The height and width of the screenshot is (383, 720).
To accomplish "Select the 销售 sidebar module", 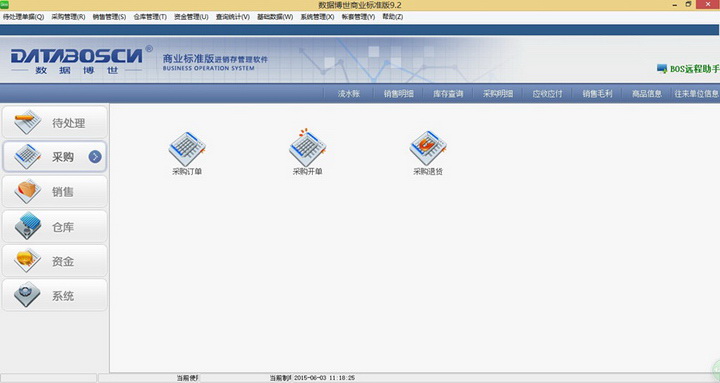I will pos(55,192).
